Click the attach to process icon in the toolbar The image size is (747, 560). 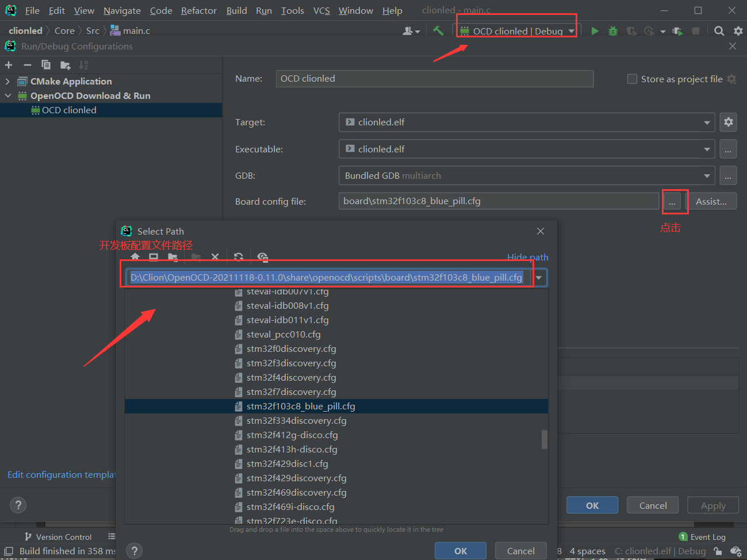pos(678,31)
